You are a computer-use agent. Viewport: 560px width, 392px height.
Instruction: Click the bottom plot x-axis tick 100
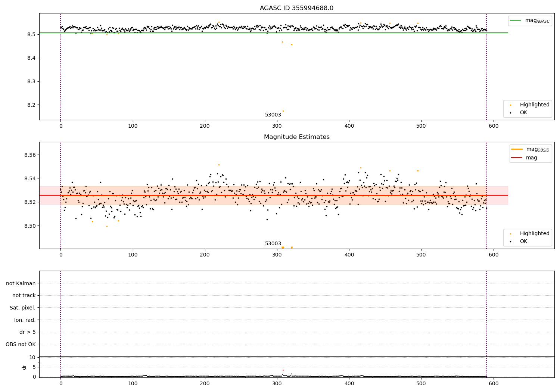133,383
